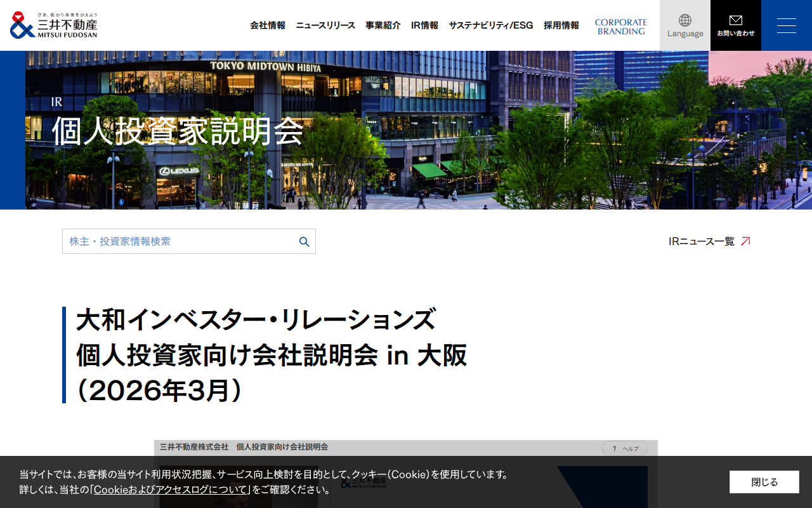The height and width of the screenshot is (508, 812).
Task: Click the 個人投資家説明会 page heading
Action: [x=178, y=131]
